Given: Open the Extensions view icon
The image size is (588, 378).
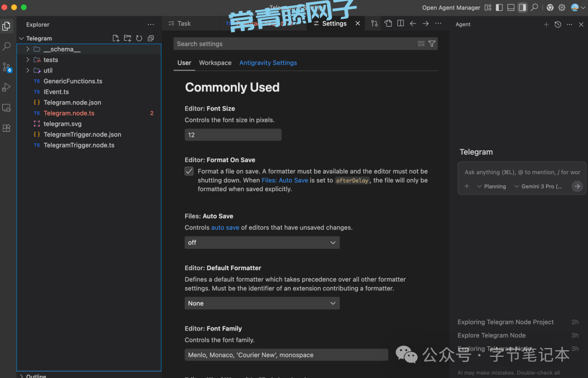Looking at the screenshot, I should [x=7, y=129].
